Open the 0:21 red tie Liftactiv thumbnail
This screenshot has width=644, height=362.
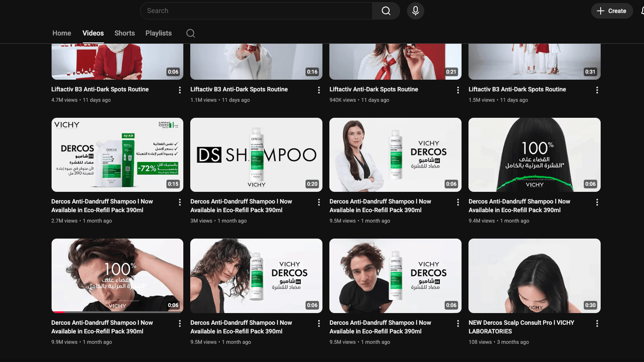(395, 61)
